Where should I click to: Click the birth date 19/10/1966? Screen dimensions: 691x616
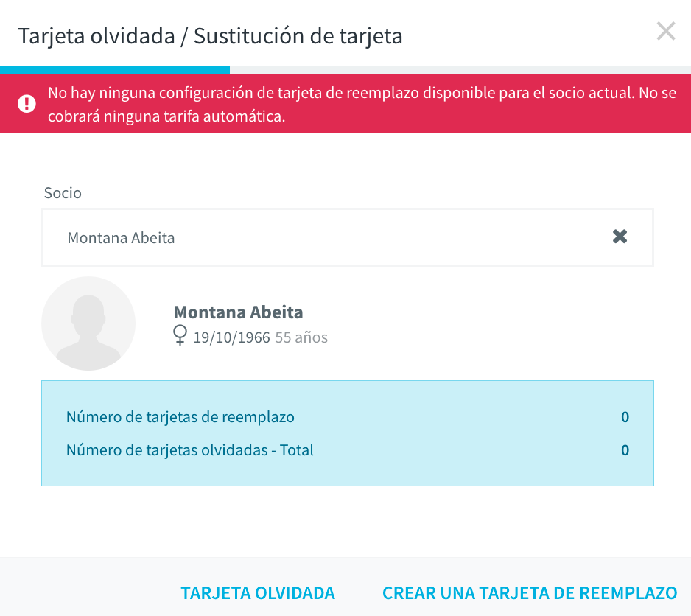point(232,337)
